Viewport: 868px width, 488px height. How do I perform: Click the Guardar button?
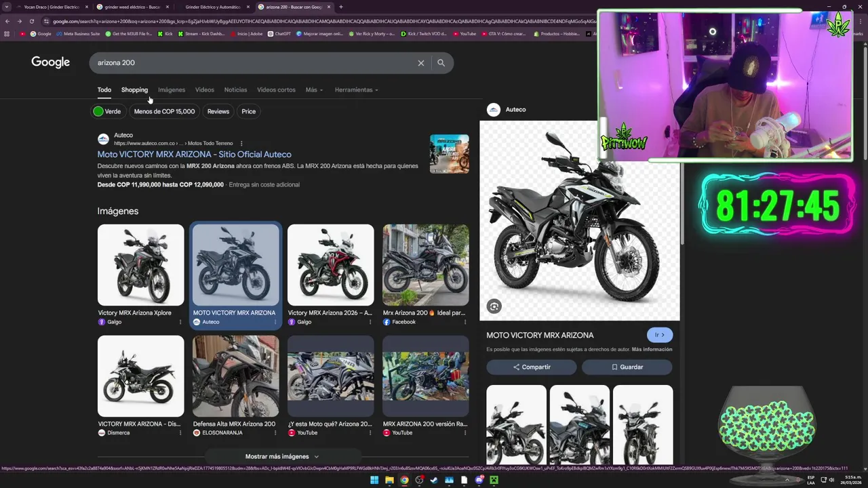(627, 367)
